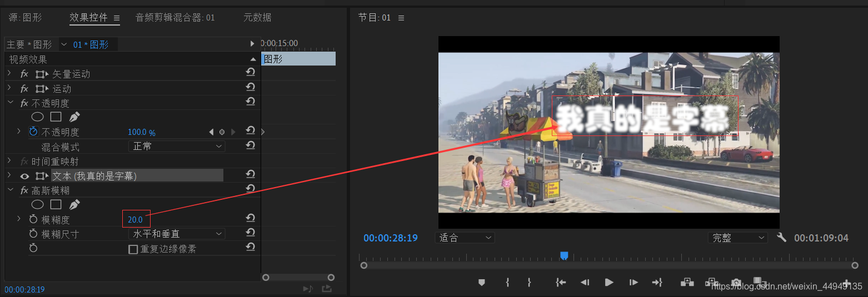
Task: Collapse the 高斯模糊 effect
Action: pyautogui.click(x=9, y=190)
